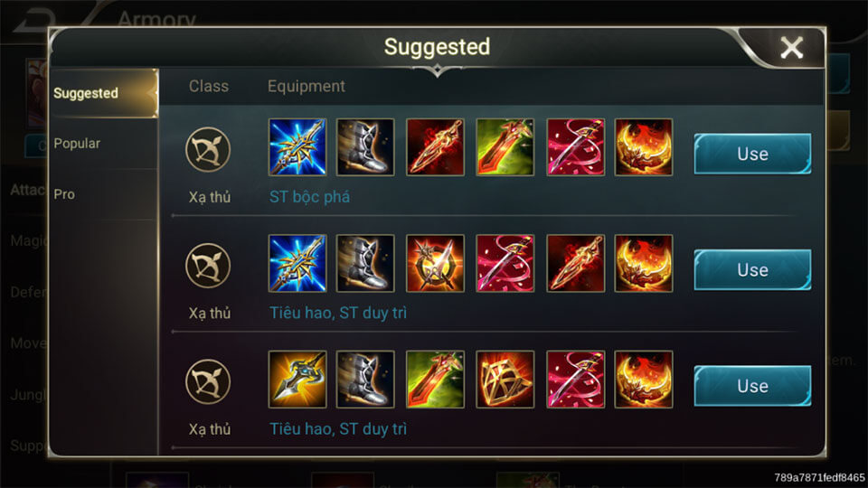Use the ST bộc phá build
Screen dimensions: 868x488
(752, 154)
